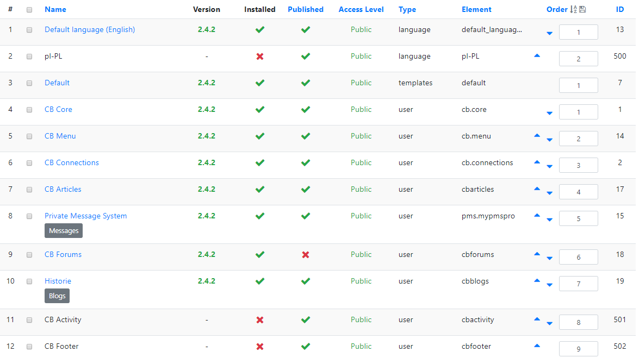Move CB Connections up
639x364 pixels.
pyautogui.click(x=537, y=162)
